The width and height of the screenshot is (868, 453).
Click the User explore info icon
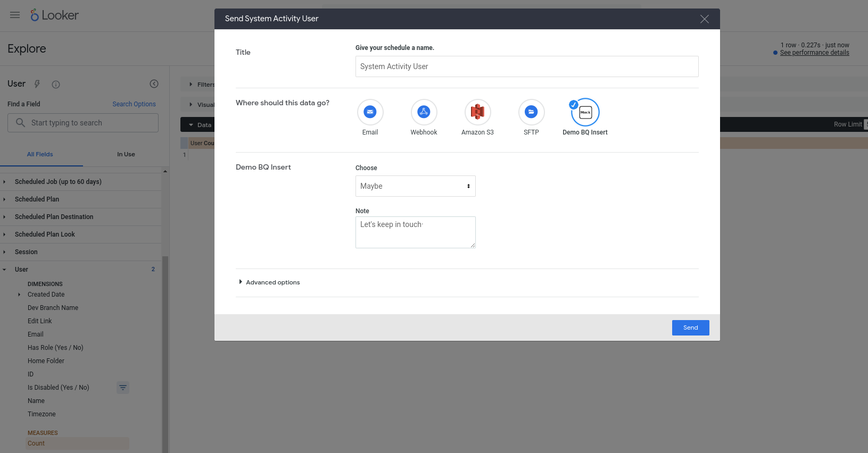tap(56, 85)
